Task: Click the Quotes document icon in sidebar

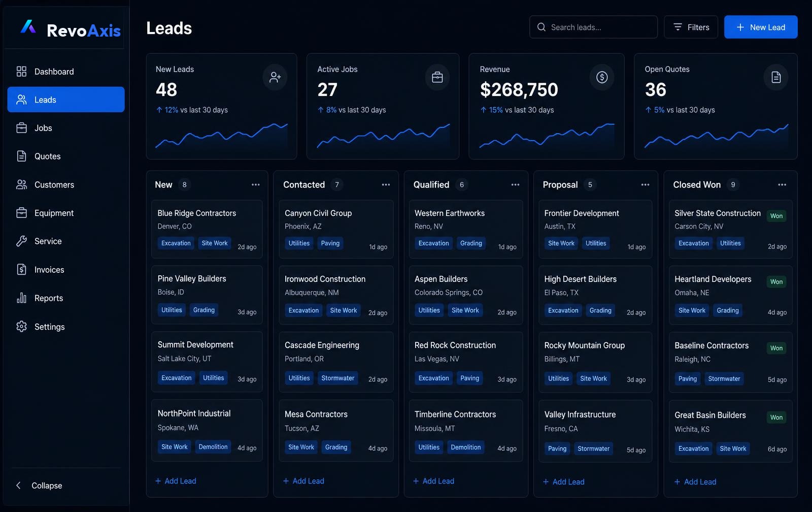Action: coord(21,156)
